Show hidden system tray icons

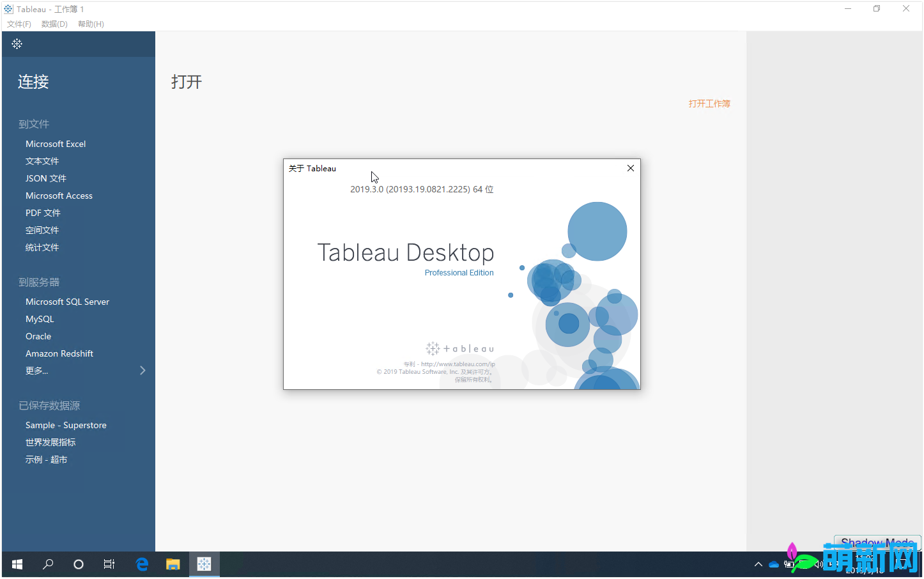(x=758, y=564)
